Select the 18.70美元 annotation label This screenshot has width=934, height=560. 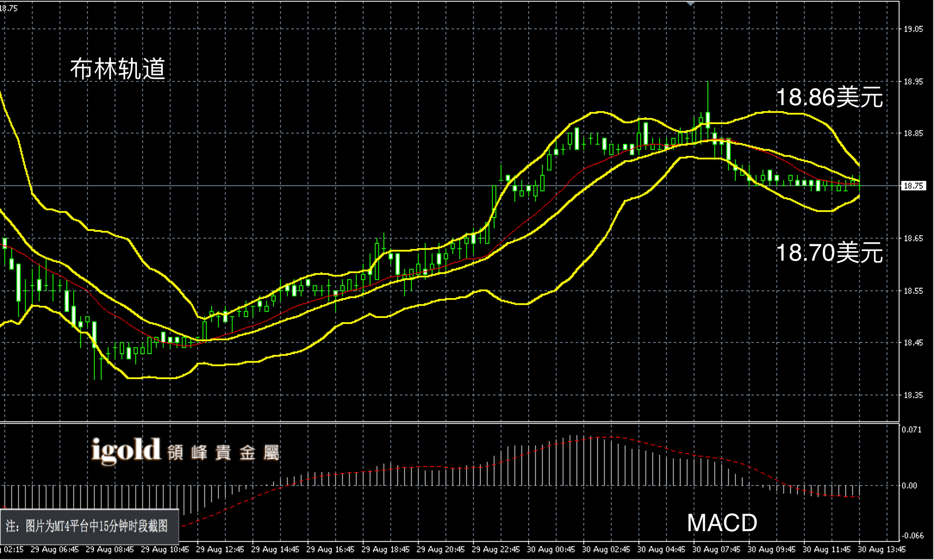[x=829, y=252]
